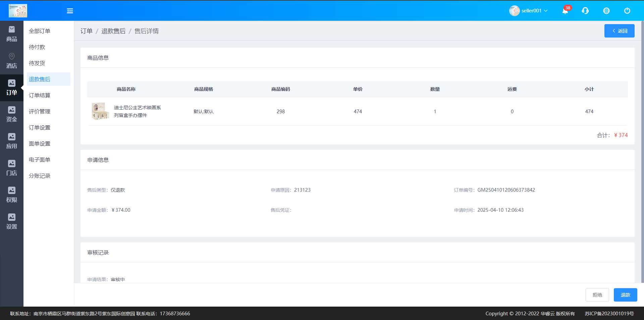Expand the seller001 account dropdown
Viewport: 644px width, 320px height.
(528, 11)
